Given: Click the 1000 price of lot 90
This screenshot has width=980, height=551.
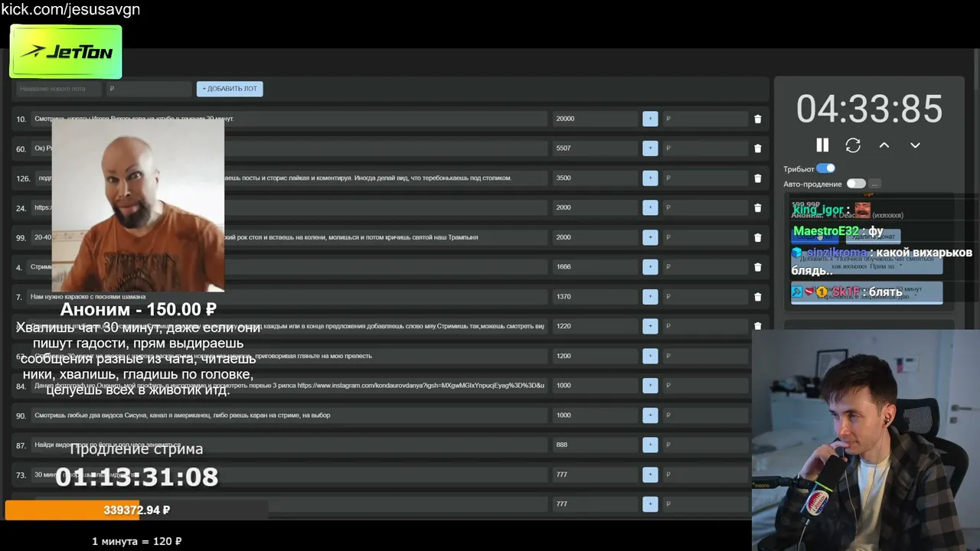Looking at the screenshot, I should [x=563, y=415].
